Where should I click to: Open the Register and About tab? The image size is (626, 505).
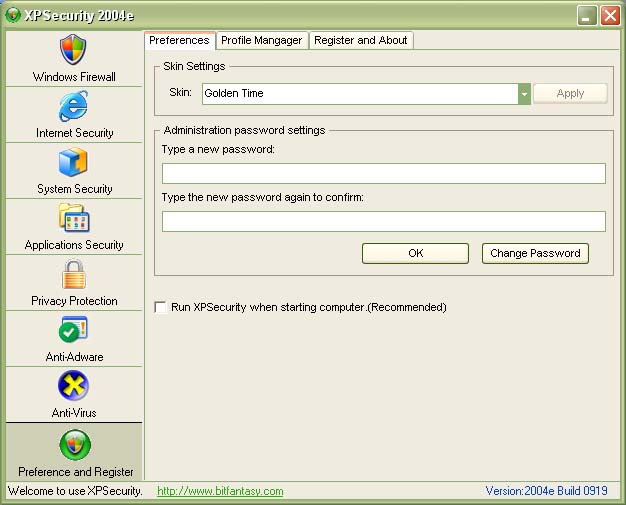pyautogui.click(x=361, y=40)
